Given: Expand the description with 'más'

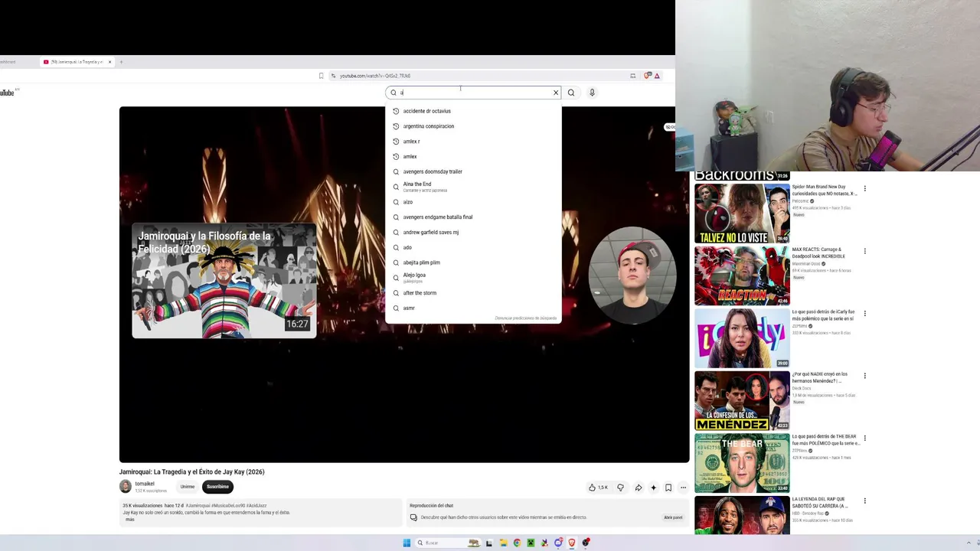Looking at the screenshot, I should tap(129, 520).
